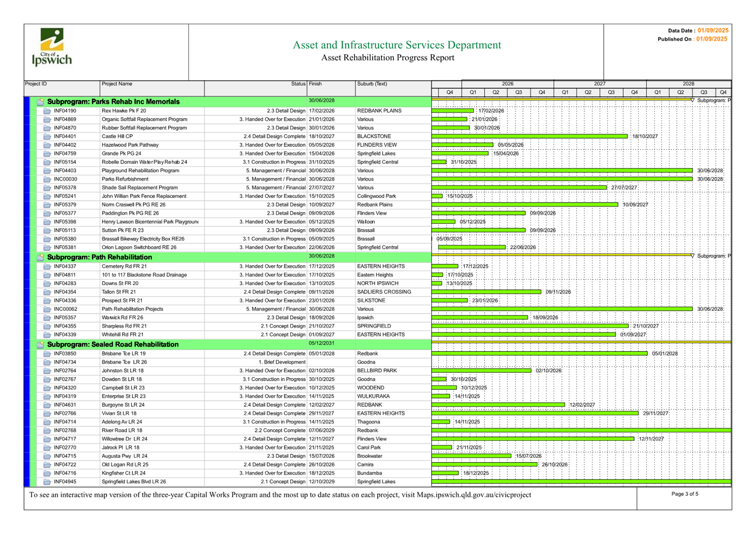Click the 2026 year header in the timeline
756x534 pixels.
507,84
